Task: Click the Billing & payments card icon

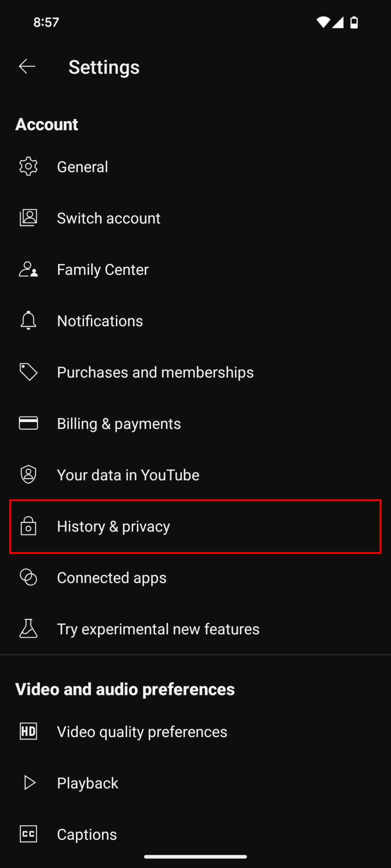Action: coord(28,423)
